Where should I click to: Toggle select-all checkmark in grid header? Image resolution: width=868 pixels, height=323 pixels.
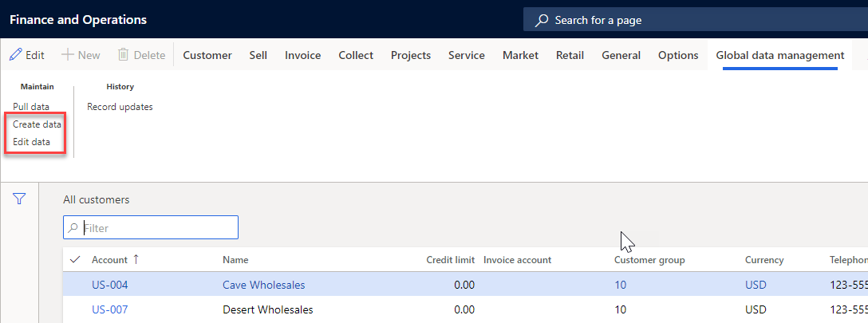[76, 259]
